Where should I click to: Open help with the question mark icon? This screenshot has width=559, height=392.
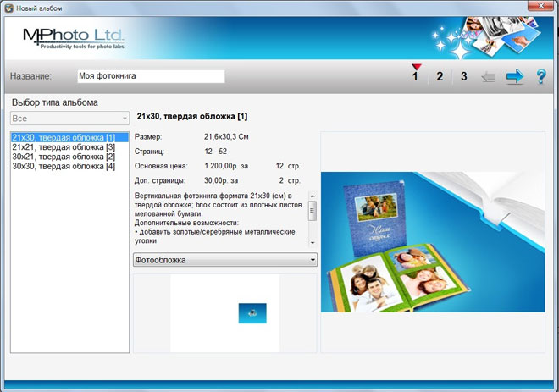541,76
